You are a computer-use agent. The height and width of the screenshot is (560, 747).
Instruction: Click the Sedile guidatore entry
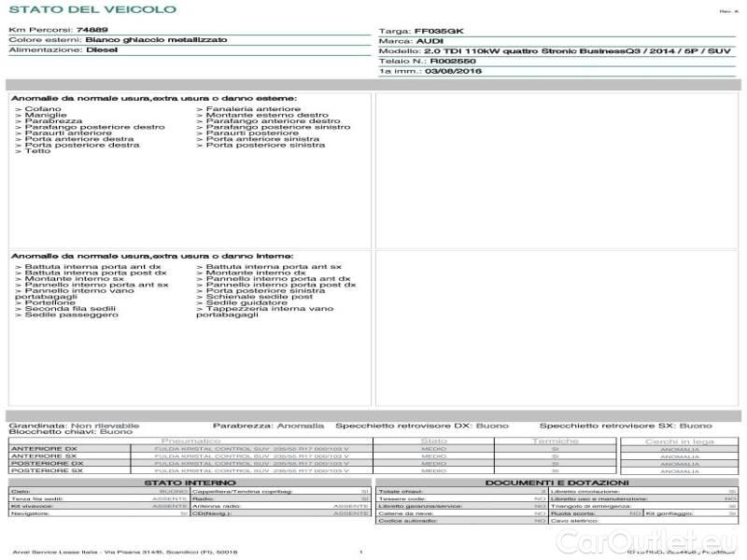click(x=242, y=302)
